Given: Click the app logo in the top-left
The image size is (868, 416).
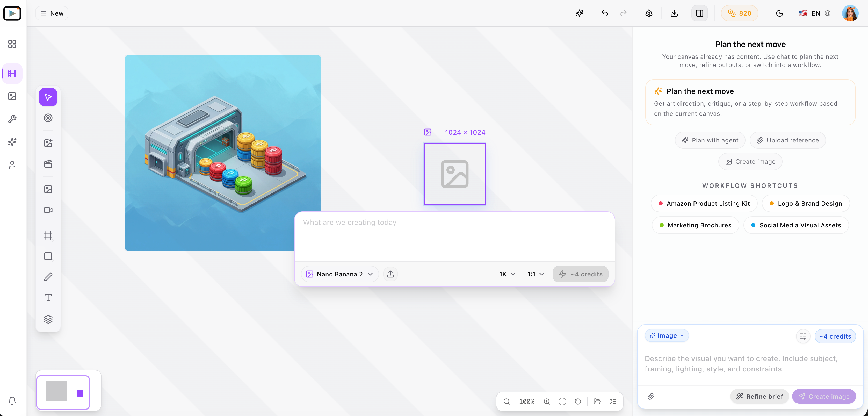Looking at the screenshot, I should [x=12, y=13].
